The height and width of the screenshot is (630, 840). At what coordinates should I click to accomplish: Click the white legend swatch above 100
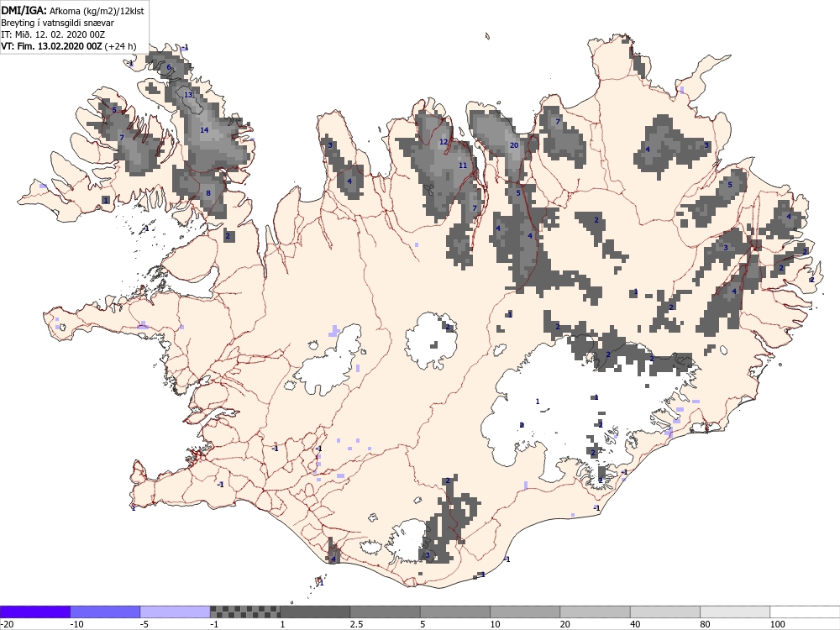coord(806,612)
